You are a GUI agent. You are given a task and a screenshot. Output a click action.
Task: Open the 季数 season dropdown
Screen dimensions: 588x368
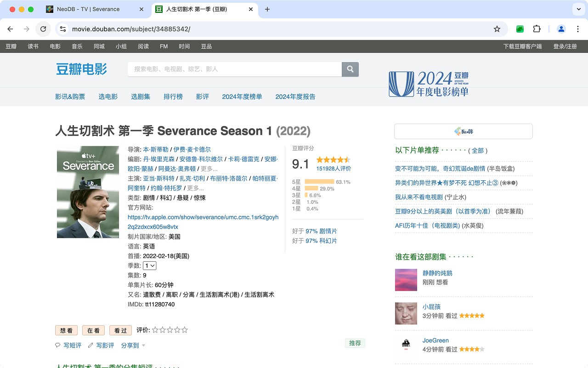coord(150,266)
